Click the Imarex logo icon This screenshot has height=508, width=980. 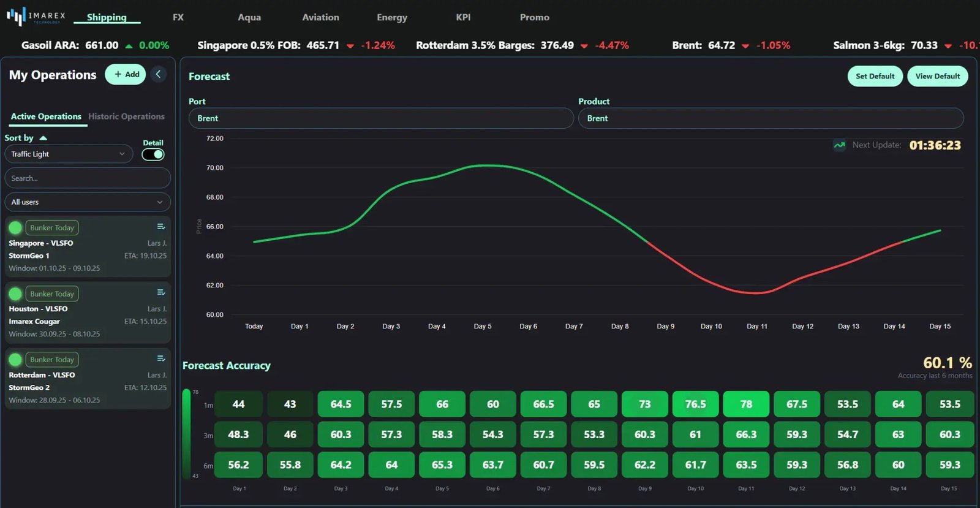click(x=17, y=16)
